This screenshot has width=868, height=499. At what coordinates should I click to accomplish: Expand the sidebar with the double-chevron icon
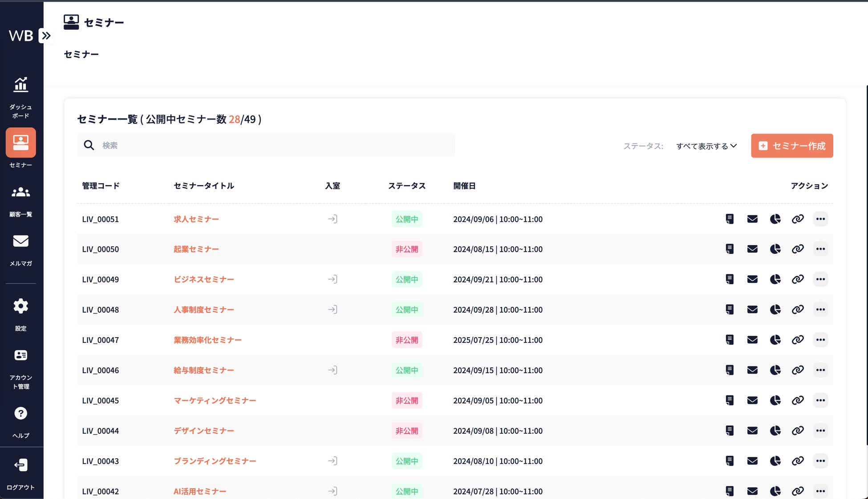pos(46,36)
